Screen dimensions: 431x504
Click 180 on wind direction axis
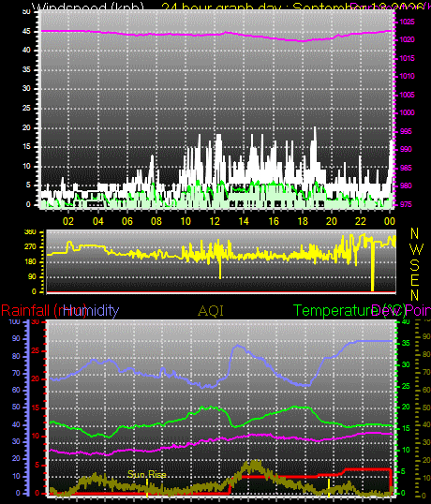coord(30,262)
